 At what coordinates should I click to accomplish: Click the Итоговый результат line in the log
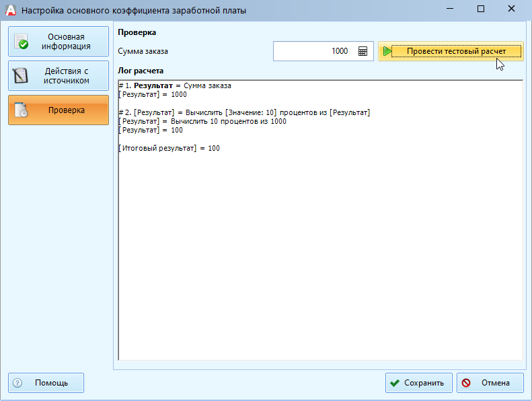tap(169, 148)
